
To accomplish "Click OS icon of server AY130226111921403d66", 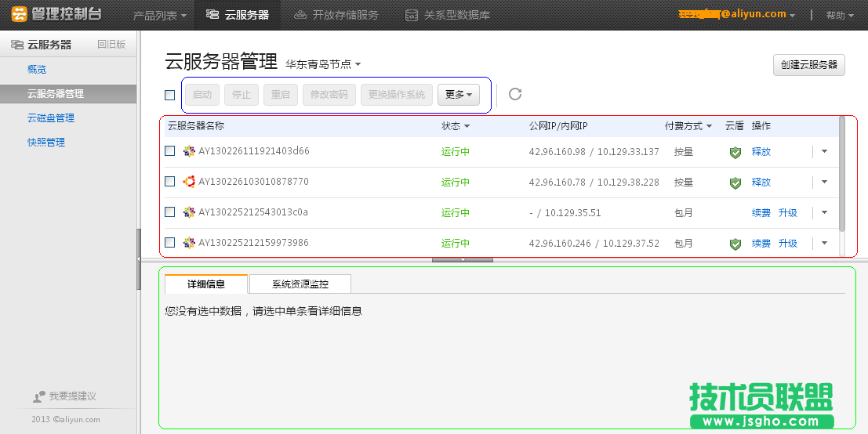I will point(189,151).
